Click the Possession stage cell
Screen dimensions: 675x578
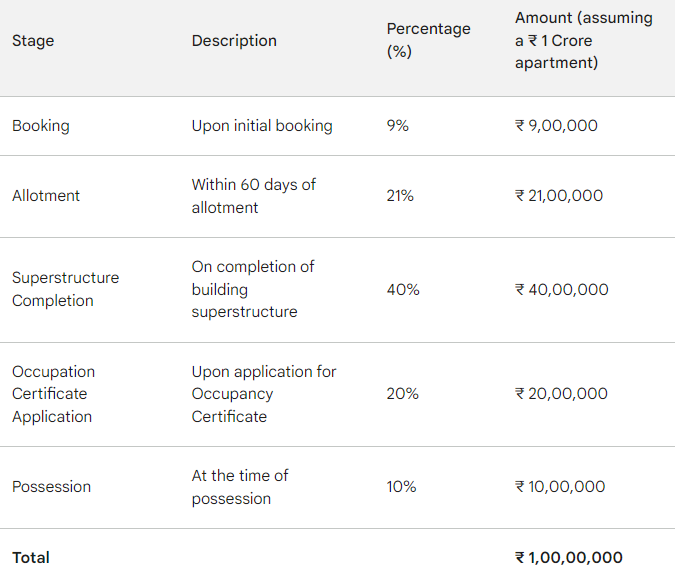pos(52,487)
